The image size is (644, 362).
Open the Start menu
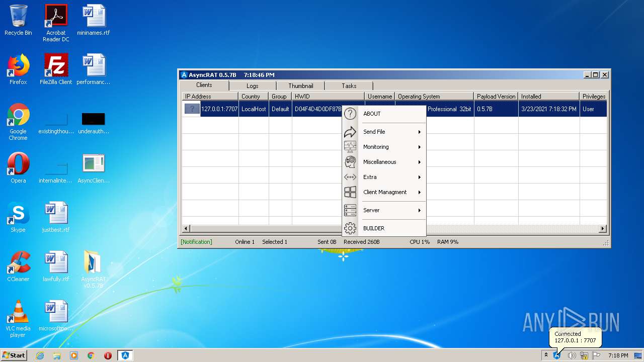tap(14, 355)
